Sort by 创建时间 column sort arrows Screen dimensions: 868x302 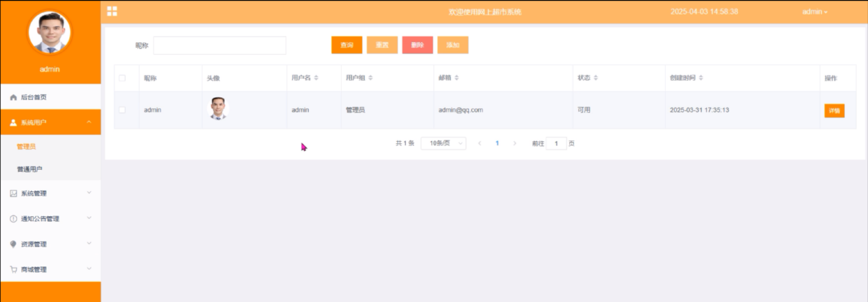[x=701, y=78]
